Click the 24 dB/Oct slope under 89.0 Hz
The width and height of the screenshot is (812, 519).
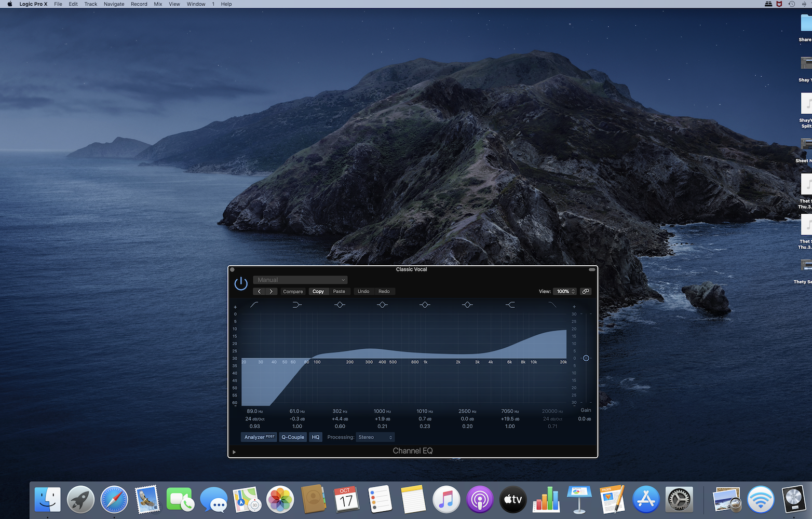coord(254,419)
